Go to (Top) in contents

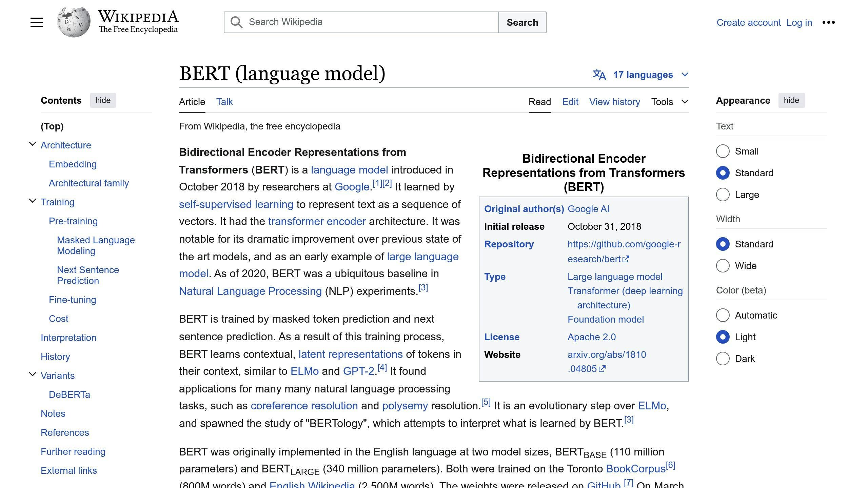pyautogui.click(x=52, y=126)
